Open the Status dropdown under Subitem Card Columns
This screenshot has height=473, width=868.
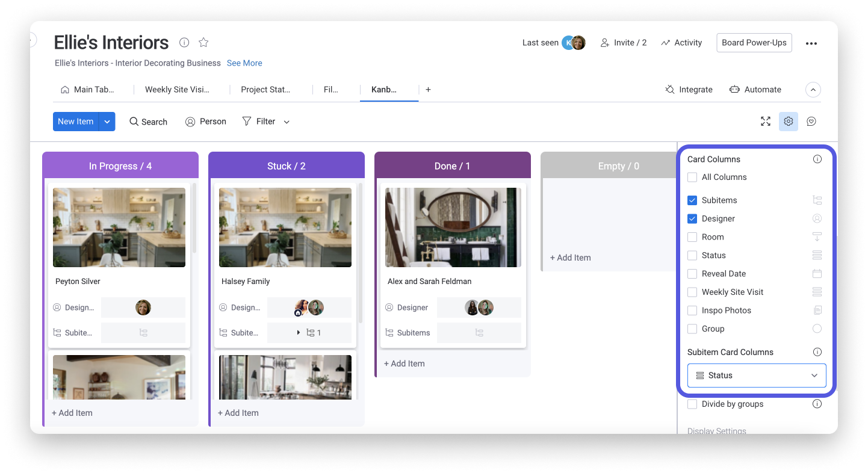click(x=756, y=375)
